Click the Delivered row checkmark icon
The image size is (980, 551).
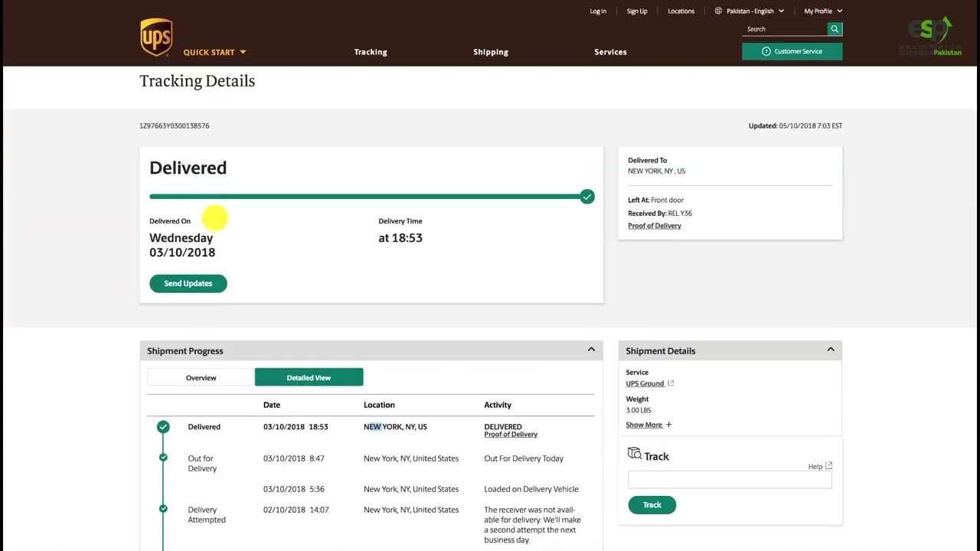tap(163, 427)
